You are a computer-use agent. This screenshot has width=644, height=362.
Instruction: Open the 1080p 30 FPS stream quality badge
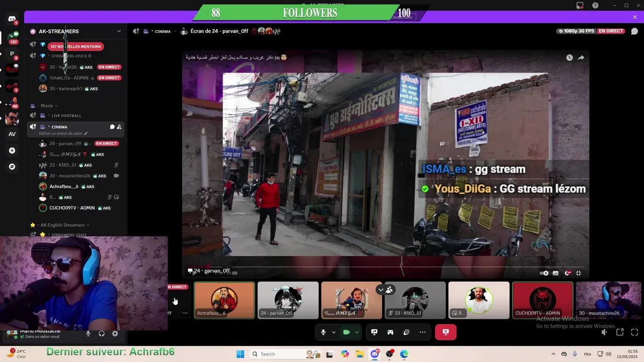(x=577, y=31)
